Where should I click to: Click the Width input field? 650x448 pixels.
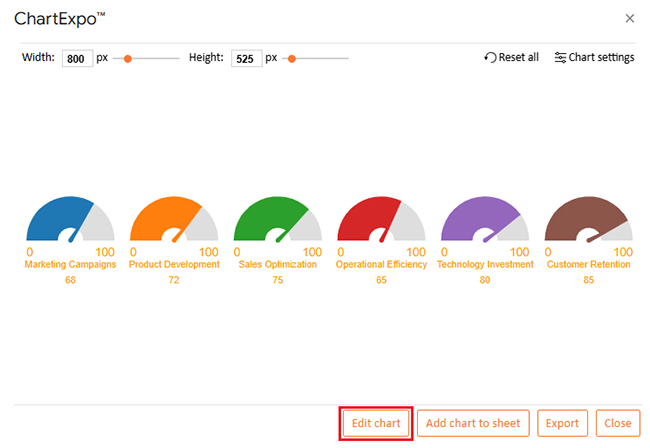tap(77, 58)
